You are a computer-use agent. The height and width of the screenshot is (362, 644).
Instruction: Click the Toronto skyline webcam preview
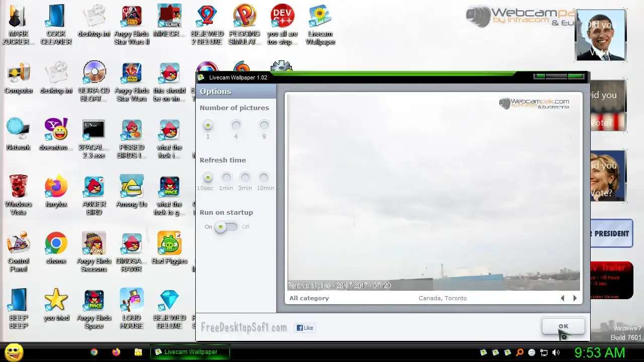pos(434,192)
